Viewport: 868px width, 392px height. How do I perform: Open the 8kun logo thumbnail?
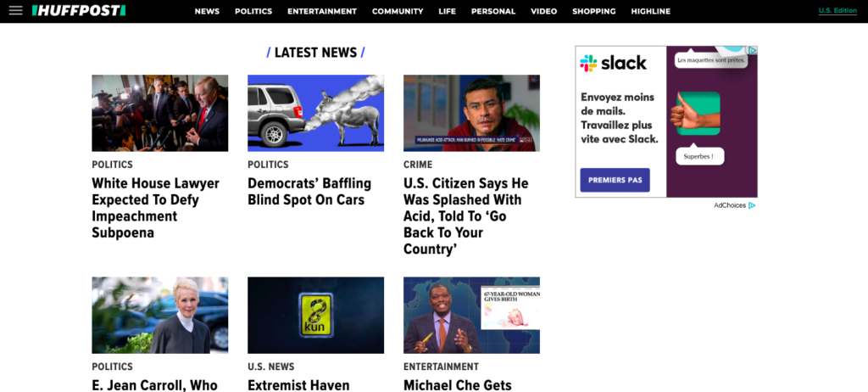pyautogui.click(x=315, y=315)
